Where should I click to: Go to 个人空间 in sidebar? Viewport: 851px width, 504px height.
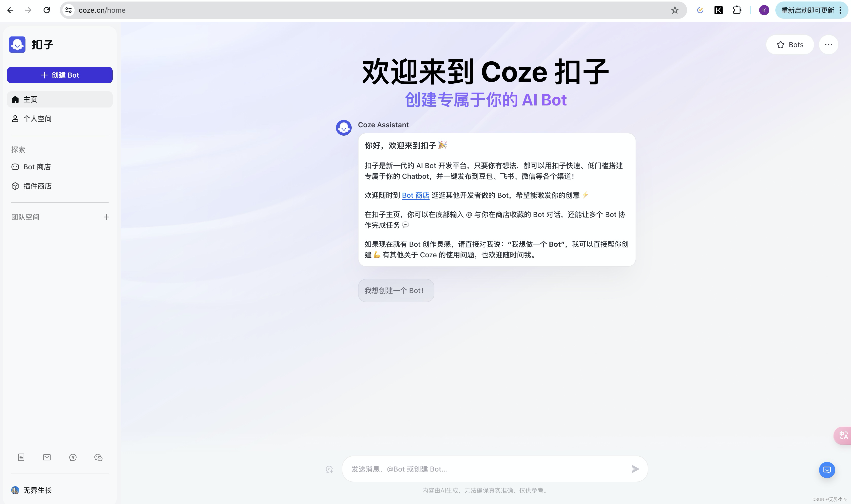coord(37,119)
